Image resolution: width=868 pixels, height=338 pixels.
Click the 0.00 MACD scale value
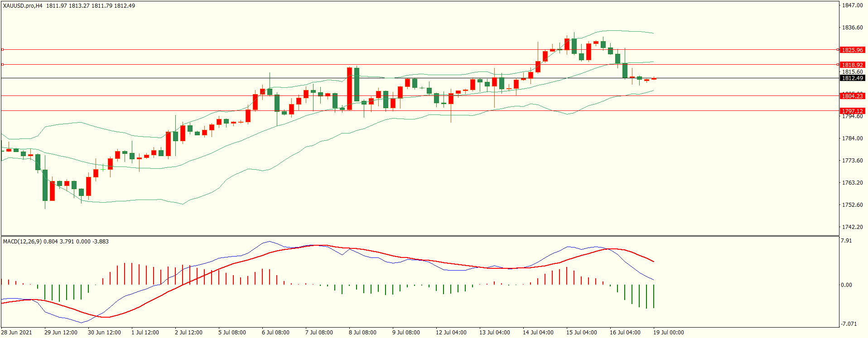coord(846,285)
